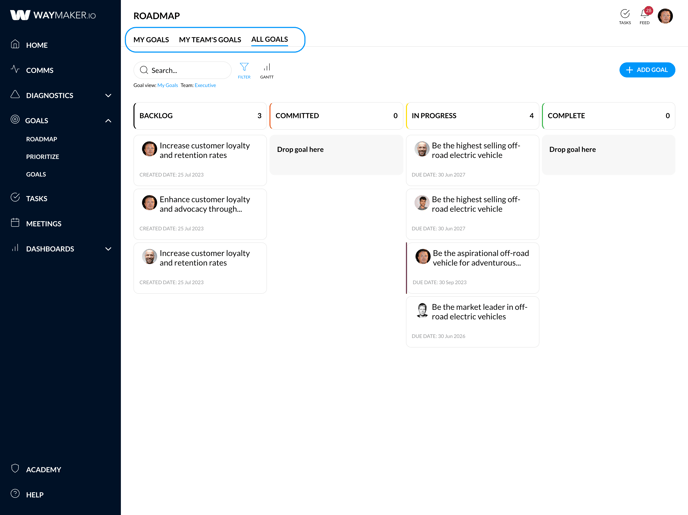Click owner avatar on market leader card
Screen dimensions: 688x515
click(422, 311)
